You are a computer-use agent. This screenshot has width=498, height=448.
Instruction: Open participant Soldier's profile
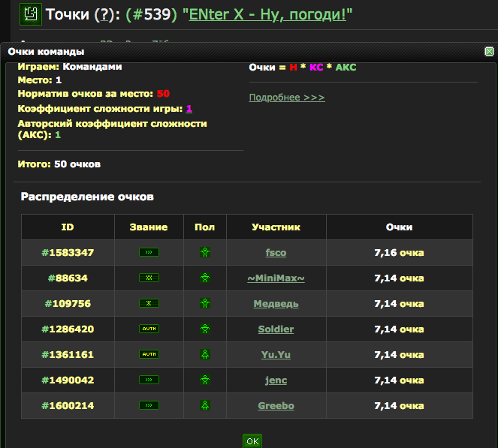276,329
